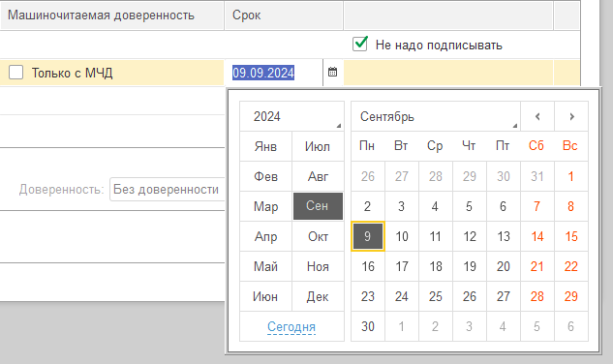Pick day 13 in September

click(x=504, y=236)
